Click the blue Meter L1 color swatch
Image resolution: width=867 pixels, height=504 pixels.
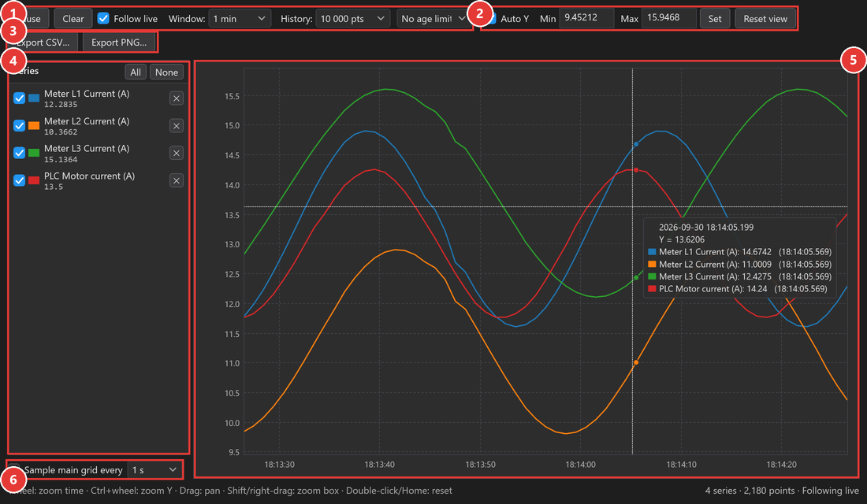[34, 98]
